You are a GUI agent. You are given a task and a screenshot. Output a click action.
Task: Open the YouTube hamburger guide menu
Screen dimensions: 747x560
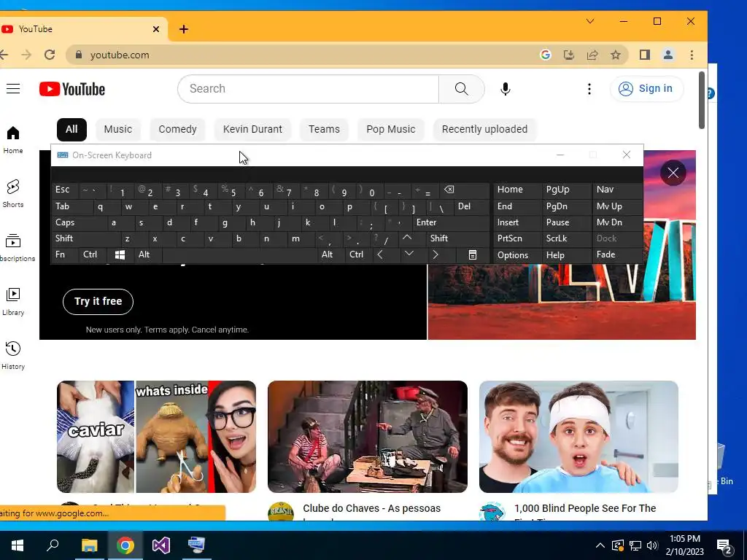coord(13,88)
